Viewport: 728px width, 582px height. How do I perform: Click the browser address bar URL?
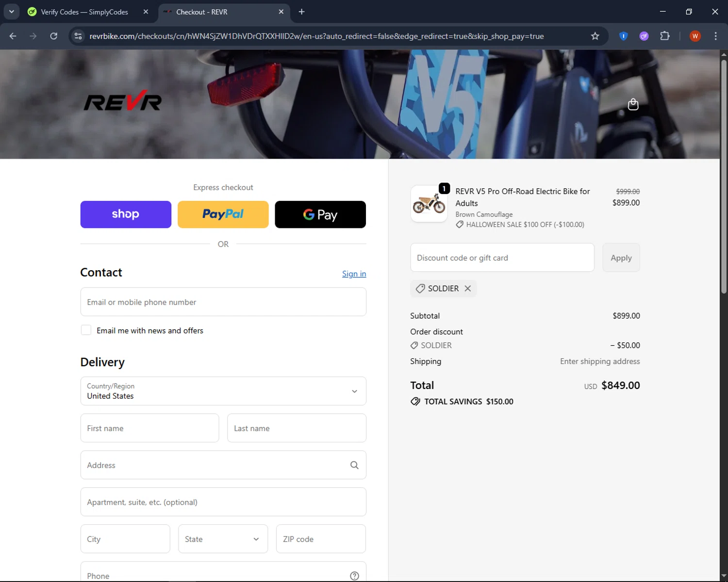316,36
